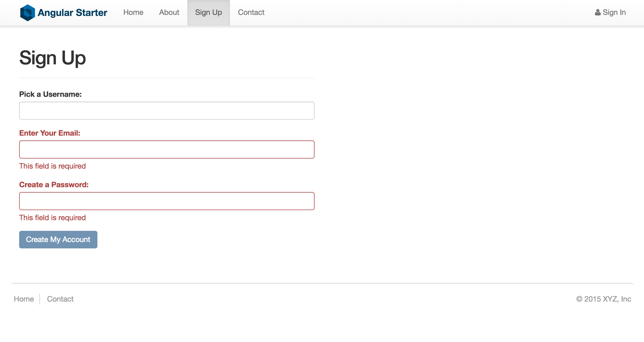Open Home in the top navbar

pyautogui.click(x=133, y=12)
